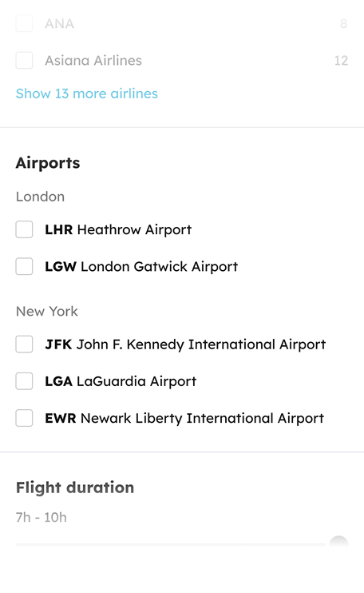The width and height of the screenshot is (364, 593).
Task: Tick the Asiana Airlines checkbox
Action: pyautogui.click(x=24, y=61)
